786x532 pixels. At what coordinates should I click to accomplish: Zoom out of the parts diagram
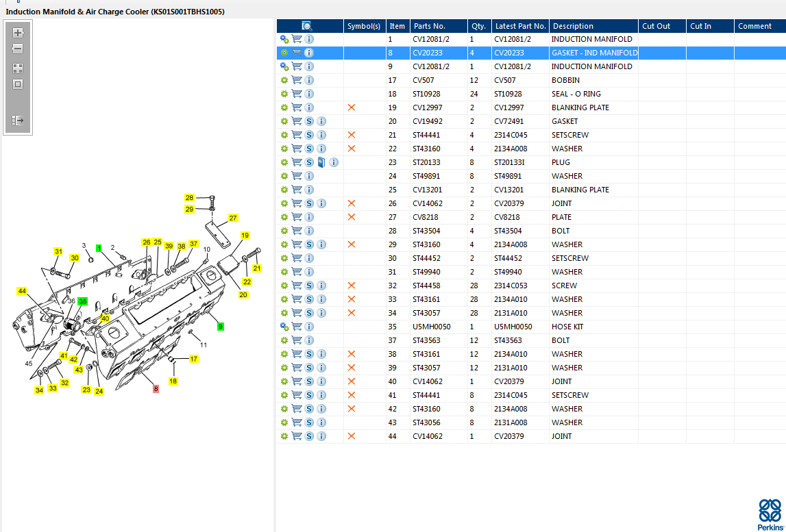tap(18, 49)
